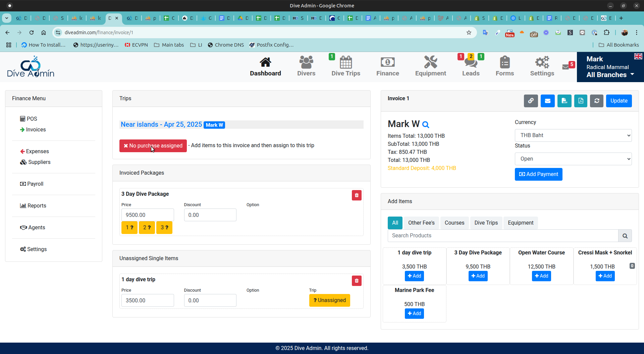Viewport: 644px width, 354px height.
Task: Delete the 3 Day Dive Package item
Action: 357,195
